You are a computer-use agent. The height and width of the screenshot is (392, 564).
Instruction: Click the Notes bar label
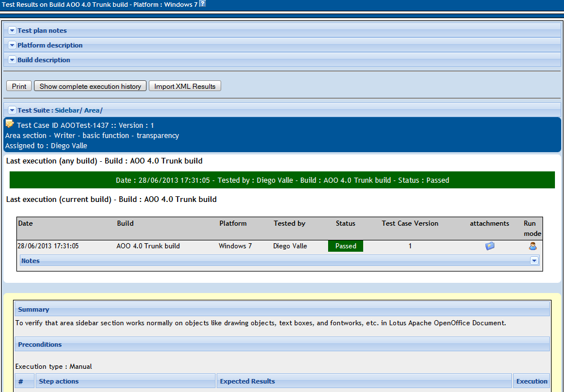pos(30,261)
